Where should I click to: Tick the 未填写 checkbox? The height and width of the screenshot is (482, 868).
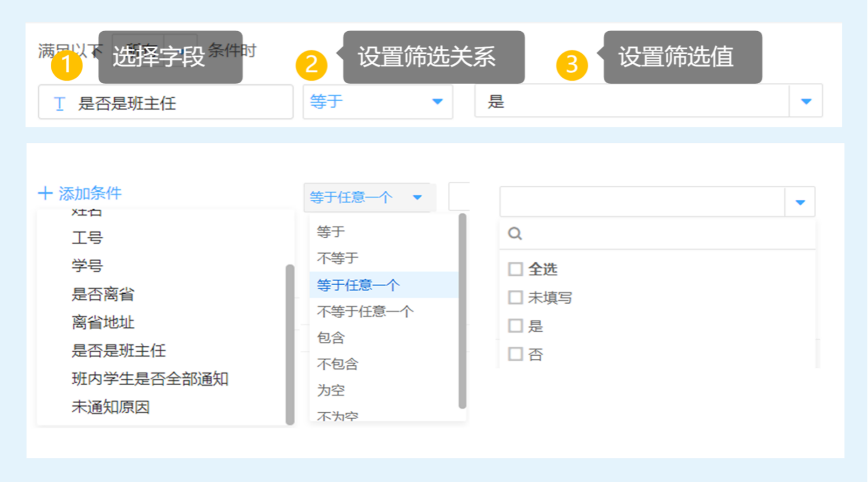[515, 297]
